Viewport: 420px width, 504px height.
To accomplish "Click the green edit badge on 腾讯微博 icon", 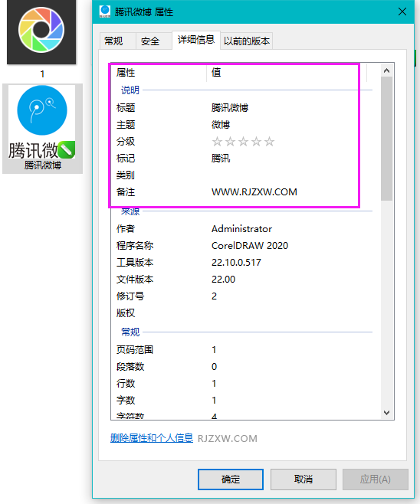I will click(x=67, y=150).
